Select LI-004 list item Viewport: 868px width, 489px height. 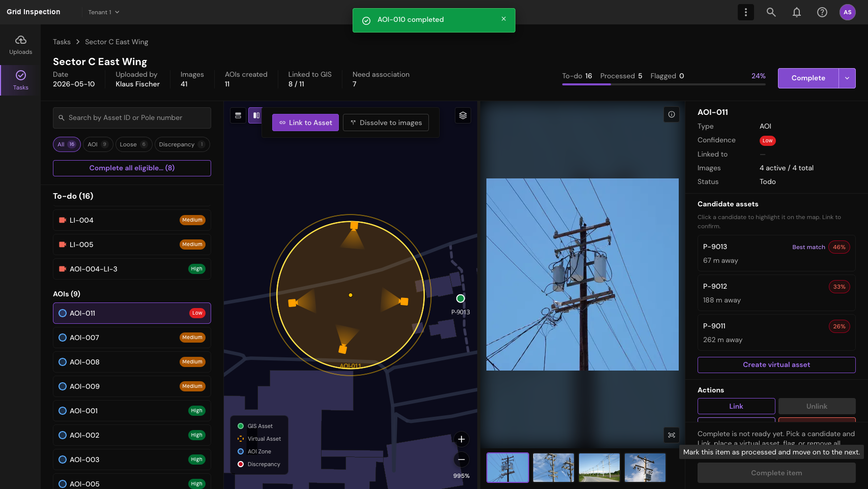(x=132, y=220)
